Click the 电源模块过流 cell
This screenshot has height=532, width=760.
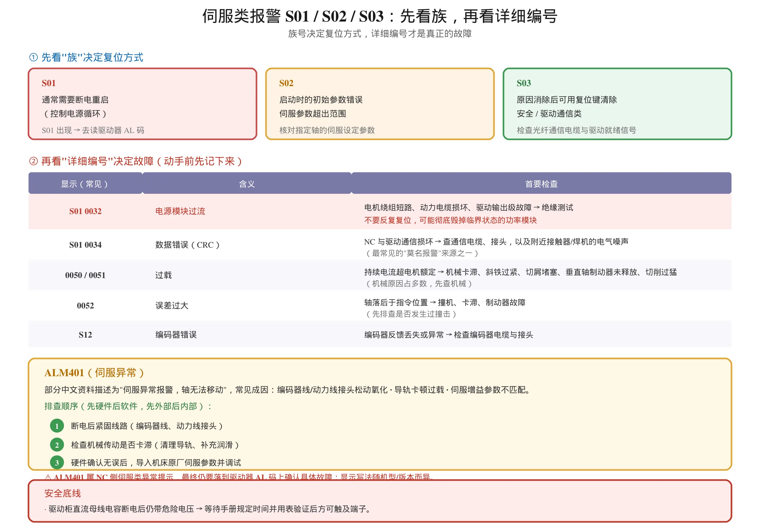180,211
